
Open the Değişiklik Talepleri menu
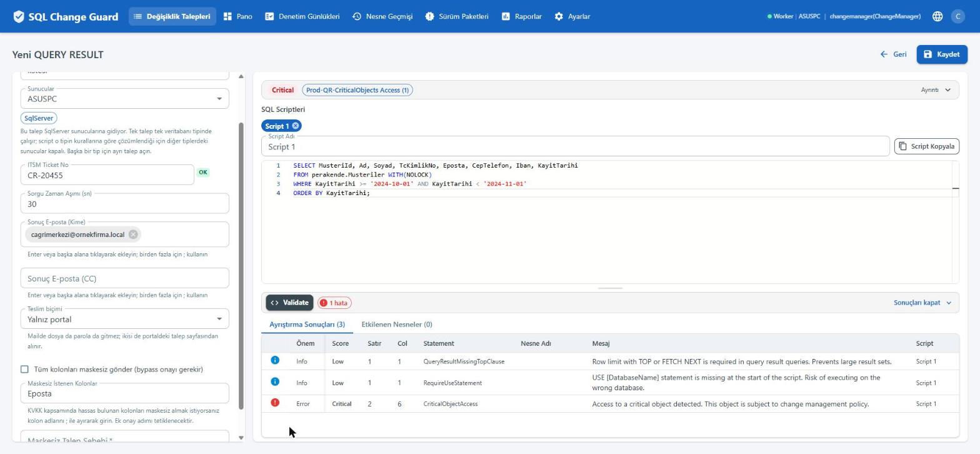[172, 16]
